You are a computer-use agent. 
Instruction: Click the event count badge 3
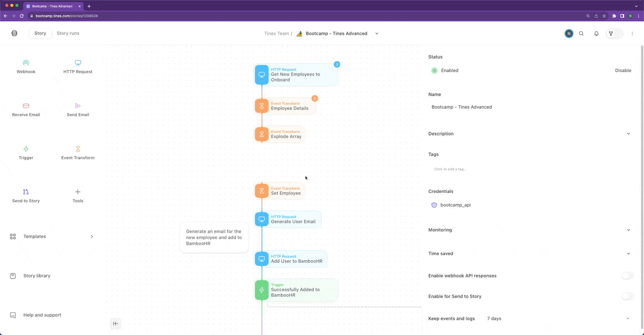pos(337,64)
